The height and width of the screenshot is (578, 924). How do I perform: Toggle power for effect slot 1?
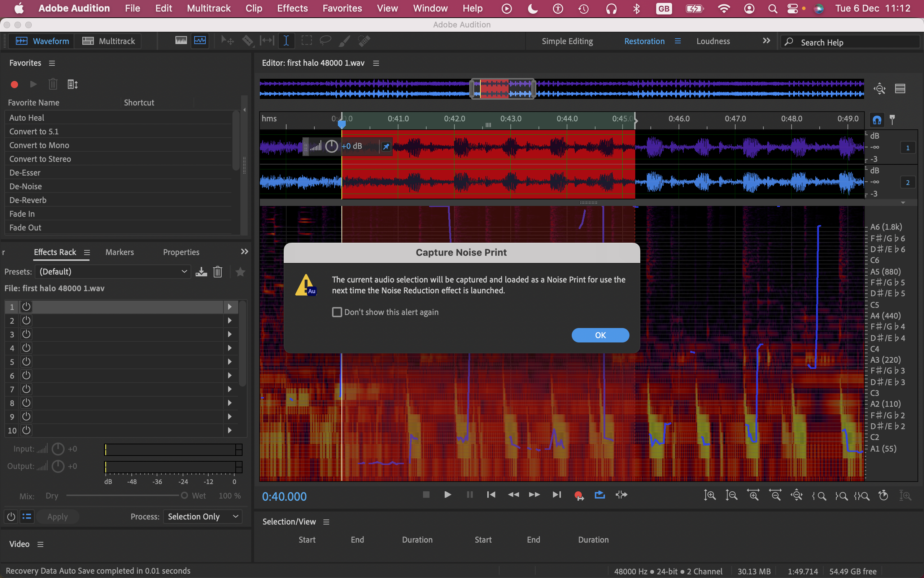click(26, 307)
